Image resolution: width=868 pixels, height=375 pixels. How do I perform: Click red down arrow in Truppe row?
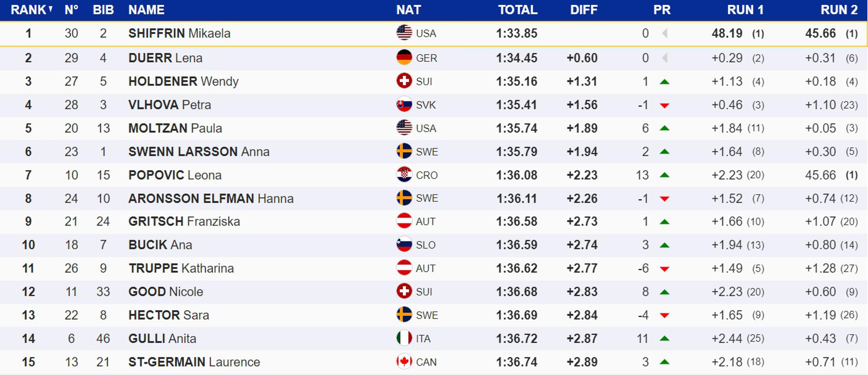[664, 269]
